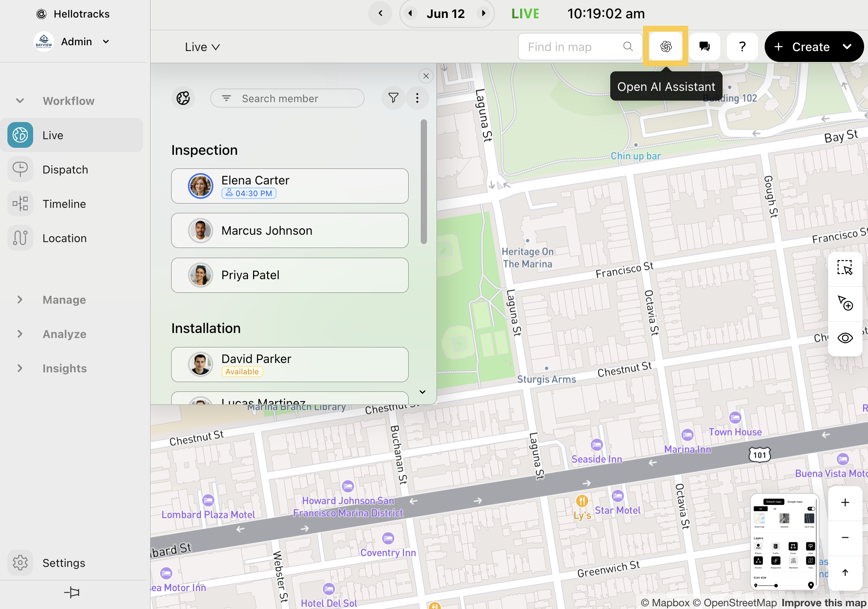Go to next day after Jun 12
Image resolution: width=868 pixels, height=609 pixels.
[x=484, y=13]
